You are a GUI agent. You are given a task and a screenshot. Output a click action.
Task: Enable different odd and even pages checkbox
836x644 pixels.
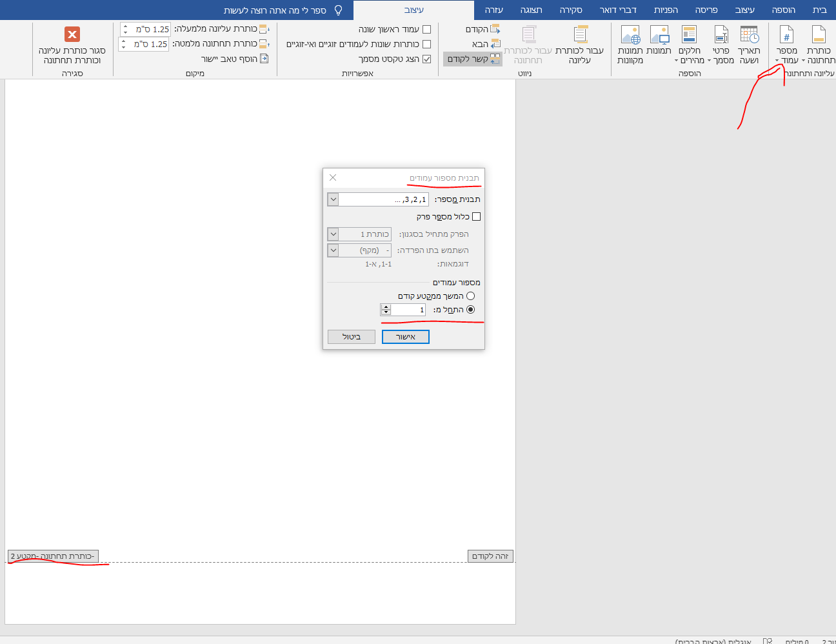(x=426, y=44)
